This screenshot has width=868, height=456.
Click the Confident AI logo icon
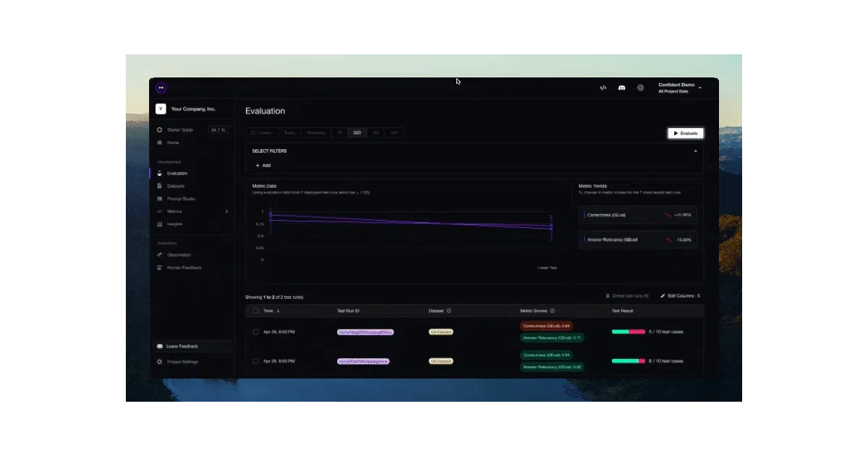161,88
